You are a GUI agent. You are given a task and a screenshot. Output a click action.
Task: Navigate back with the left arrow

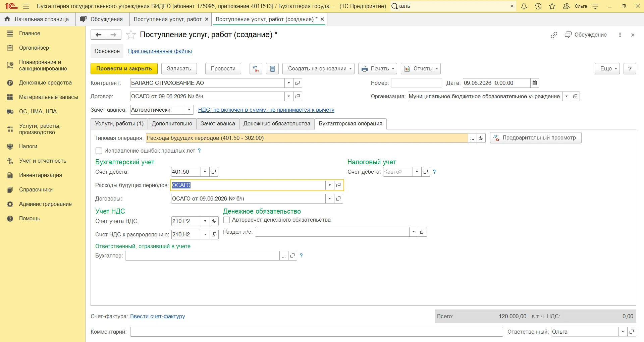coord(98,35)
